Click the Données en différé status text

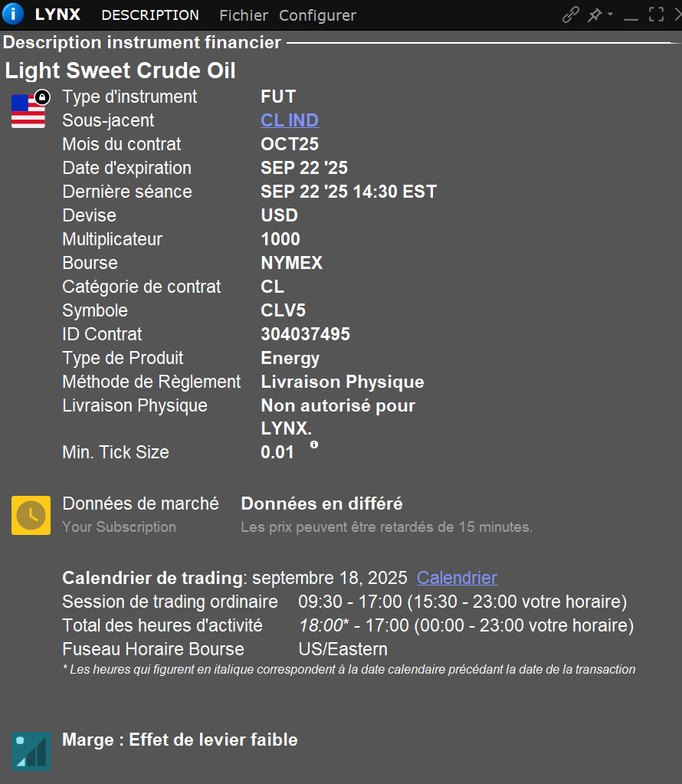tap(322, 504)
